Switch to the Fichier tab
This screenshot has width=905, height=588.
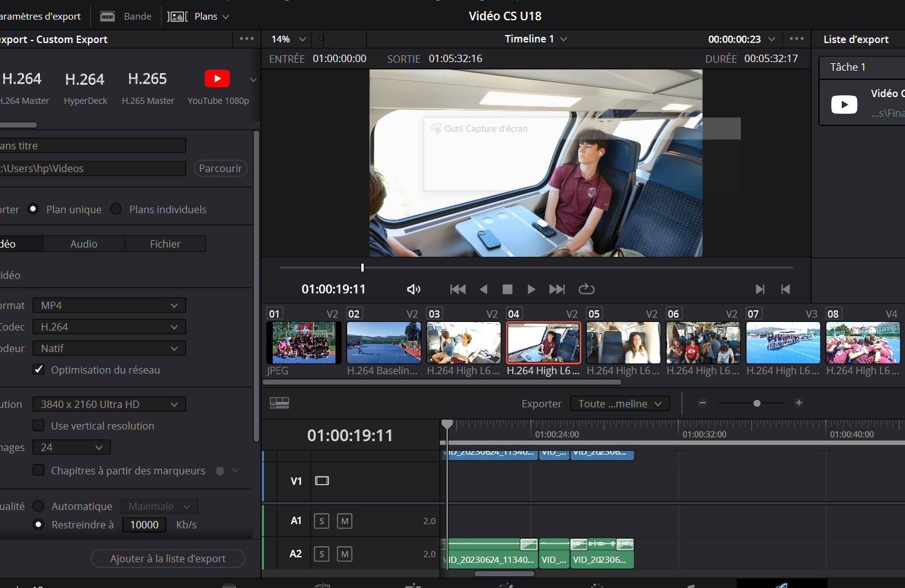[x=165, y=243]
